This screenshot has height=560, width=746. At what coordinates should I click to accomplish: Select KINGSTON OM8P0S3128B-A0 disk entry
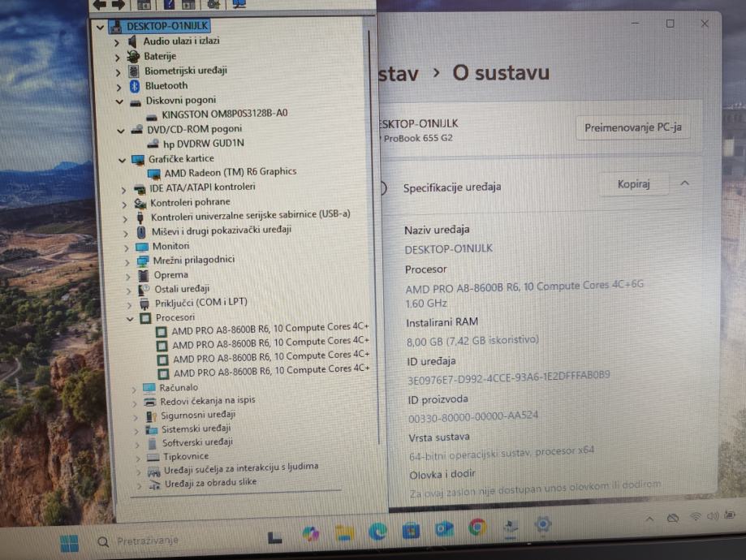click(x=225, y=114)
